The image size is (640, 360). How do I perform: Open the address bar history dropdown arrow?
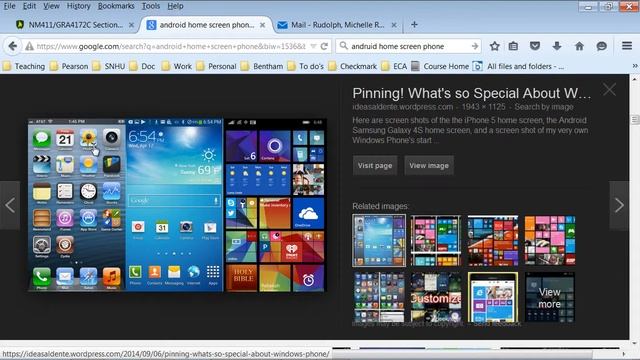tap(313, 46)
